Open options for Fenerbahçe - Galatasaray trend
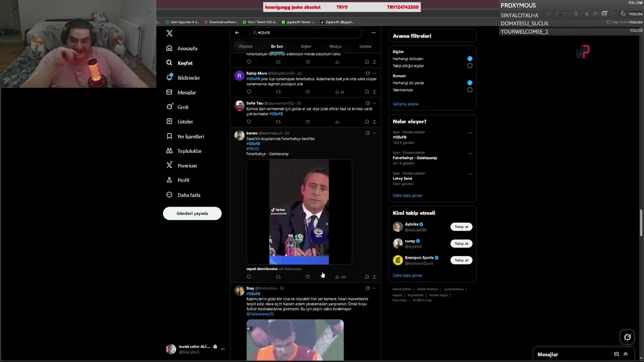 [x=470, y=153]
